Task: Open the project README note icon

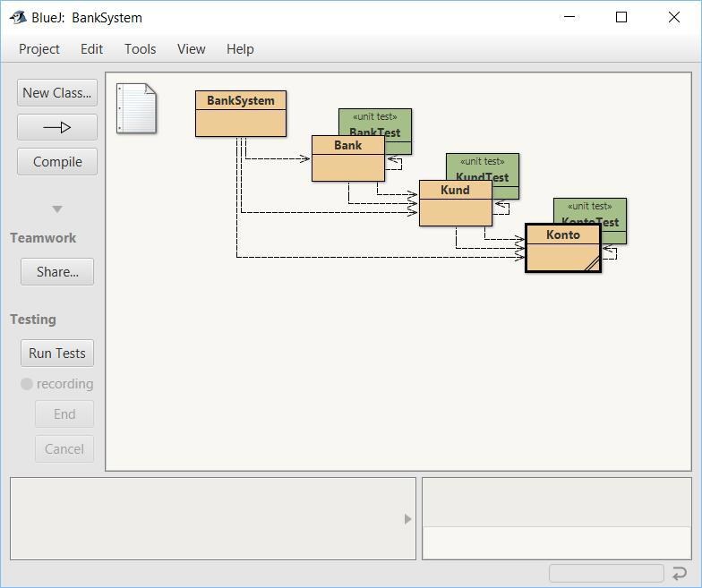Action: pyautogui.click(x=136, y=108)
